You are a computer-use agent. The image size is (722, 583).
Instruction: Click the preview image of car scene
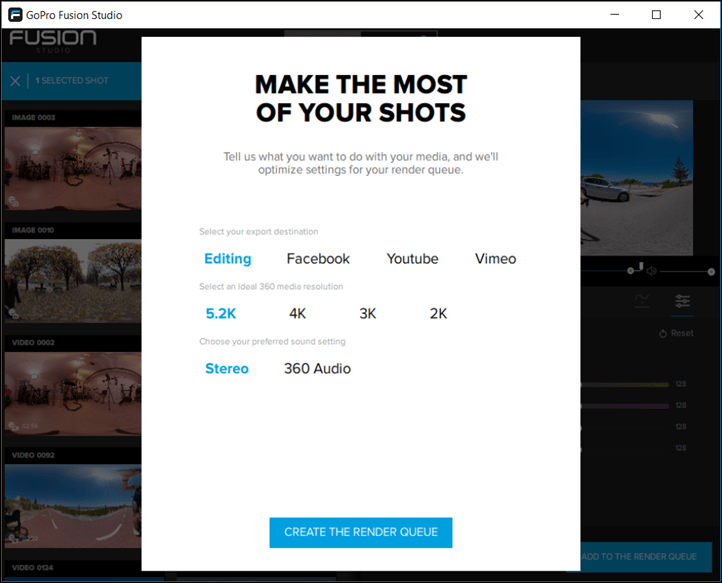pos(636,178)
